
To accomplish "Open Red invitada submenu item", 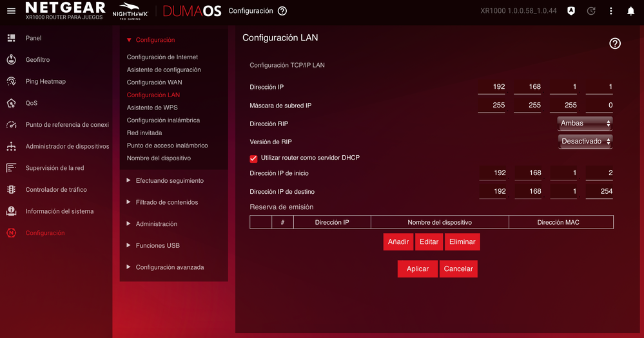I will pos(144,133).
